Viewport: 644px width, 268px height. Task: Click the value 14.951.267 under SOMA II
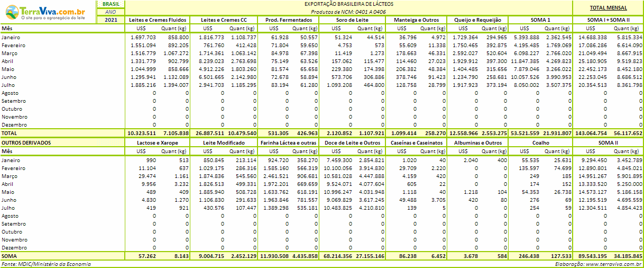(592, 176)
